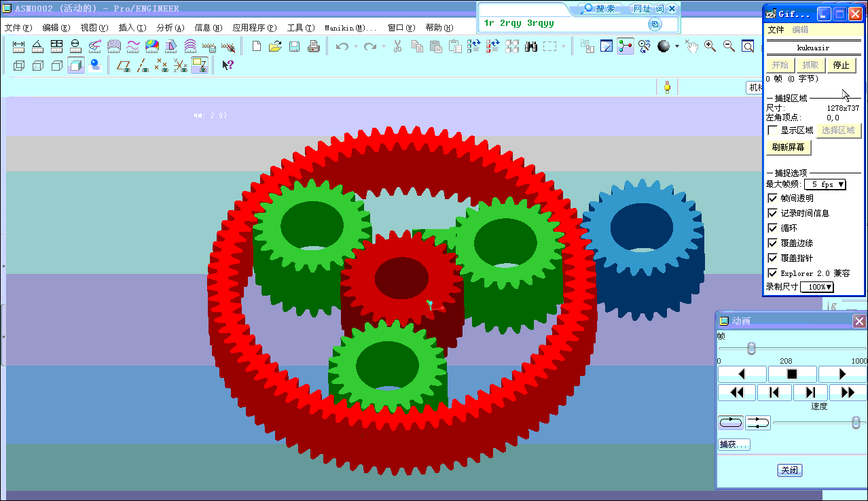The image size is (868, 501).
Task: Open the 最大帧频 5 fps dropdown
Action: [825, 184]
